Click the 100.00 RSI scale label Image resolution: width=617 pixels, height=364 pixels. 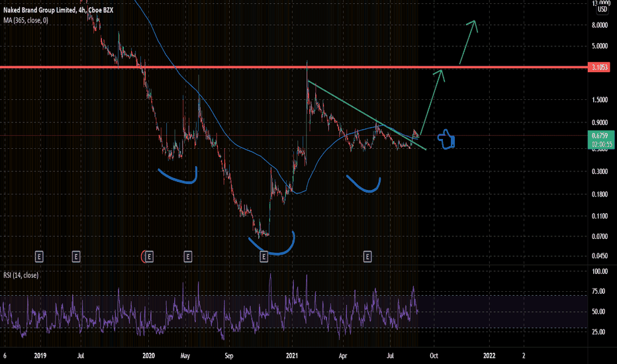click(x=600, y=271)
